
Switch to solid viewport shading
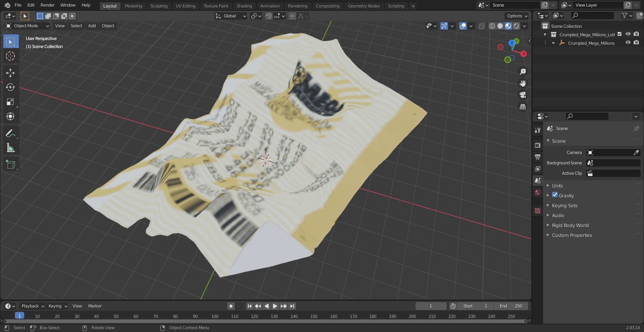(500, 26)
